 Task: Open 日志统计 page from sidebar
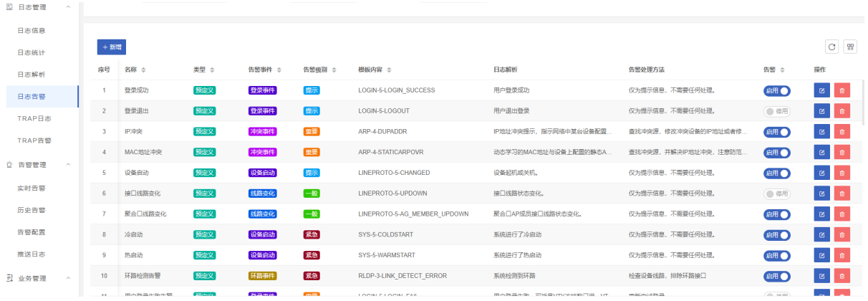click(x=32, y=52)
